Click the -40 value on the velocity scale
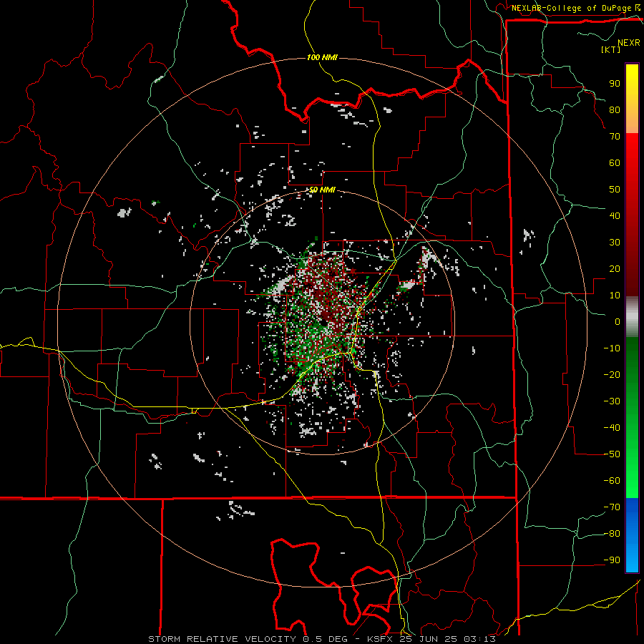 (612, 428)
